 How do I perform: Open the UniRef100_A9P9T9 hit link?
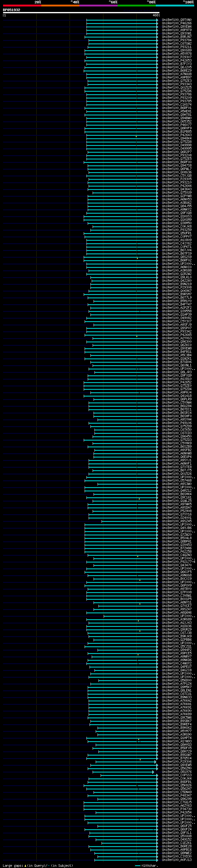coord(176,30)
